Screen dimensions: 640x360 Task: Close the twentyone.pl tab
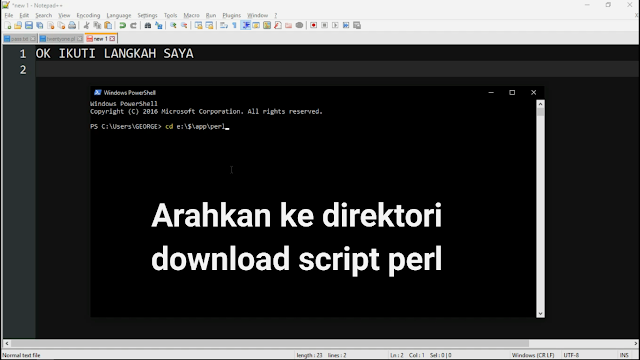[x=80, y=39]
